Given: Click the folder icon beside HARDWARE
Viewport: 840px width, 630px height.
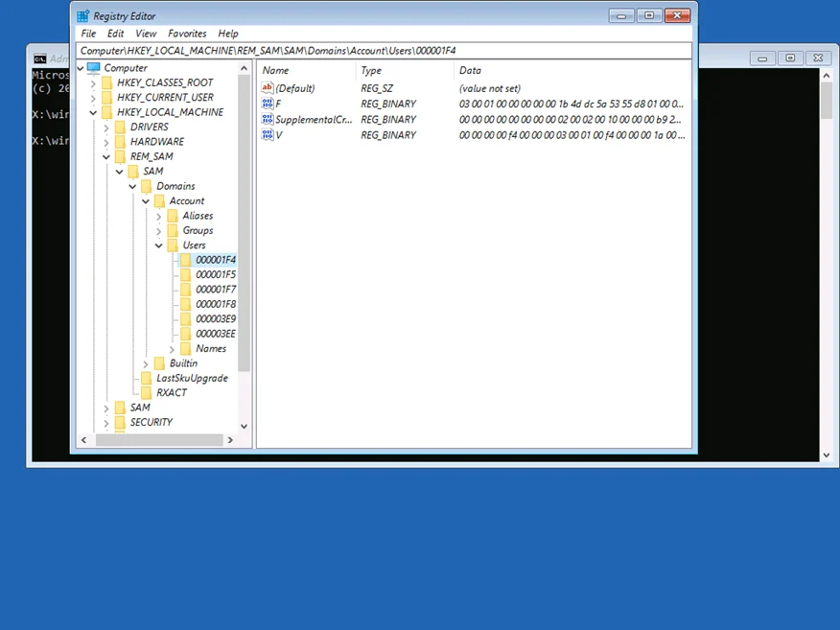Looking at the screenshot, I should click(x=120, y=141).
